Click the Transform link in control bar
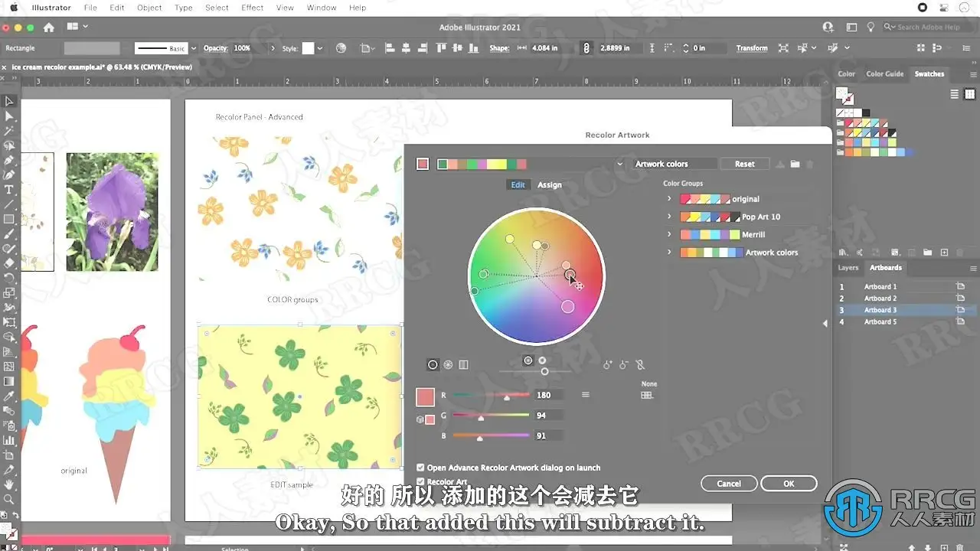 click(x=752, y=48)
